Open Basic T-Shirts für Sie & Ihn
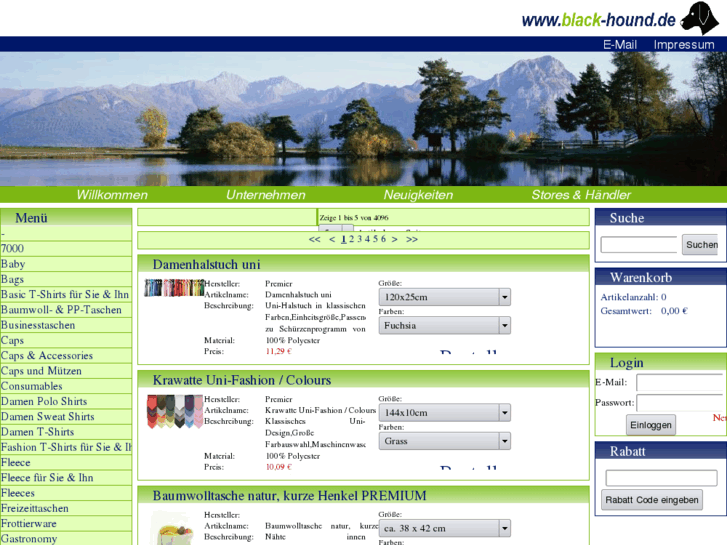 coord(65,295)
